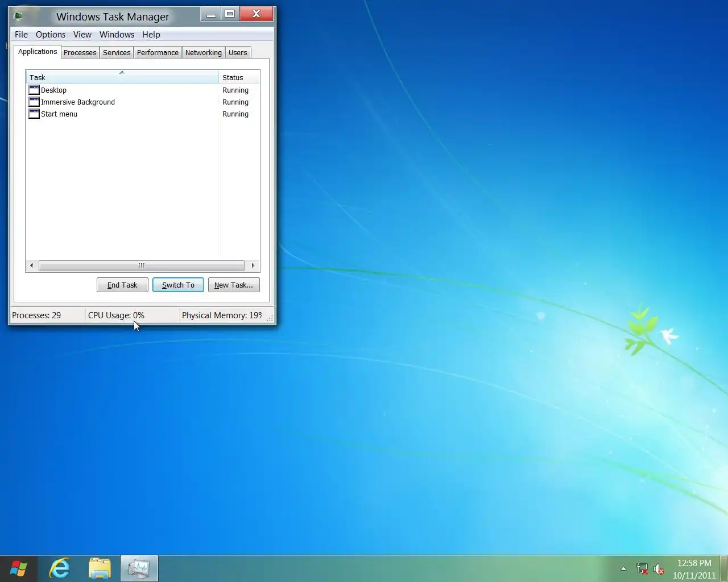Image resolution: width=728 pixels, height=582 pixels.
Task: Click Running status of Start menu row
Action: coord(235,114)
